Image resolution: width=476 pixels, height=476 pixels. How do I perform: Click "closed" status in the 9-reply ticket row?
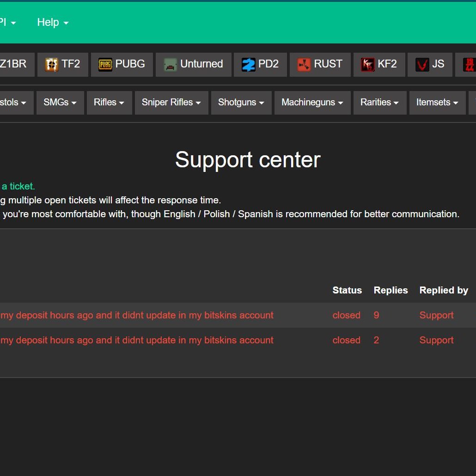pyautogui.click(x=347, y=315)
